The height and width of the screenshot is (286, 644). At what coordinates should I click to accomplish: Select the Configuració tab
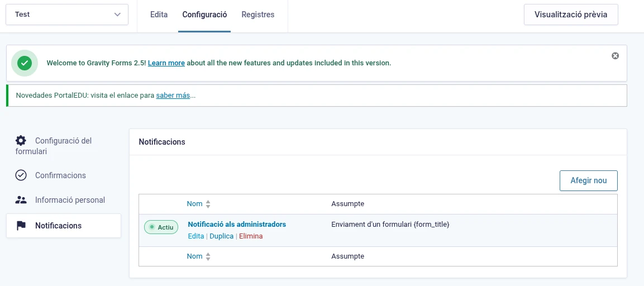pyautogui.click(x=204, y=15)
